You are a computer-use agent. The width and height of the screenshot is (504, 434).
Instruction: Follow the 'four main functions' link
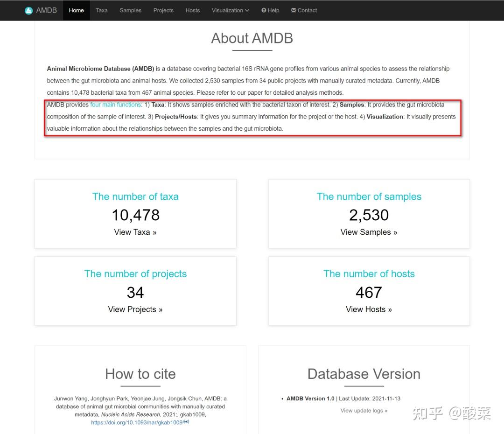coord(115,105)
